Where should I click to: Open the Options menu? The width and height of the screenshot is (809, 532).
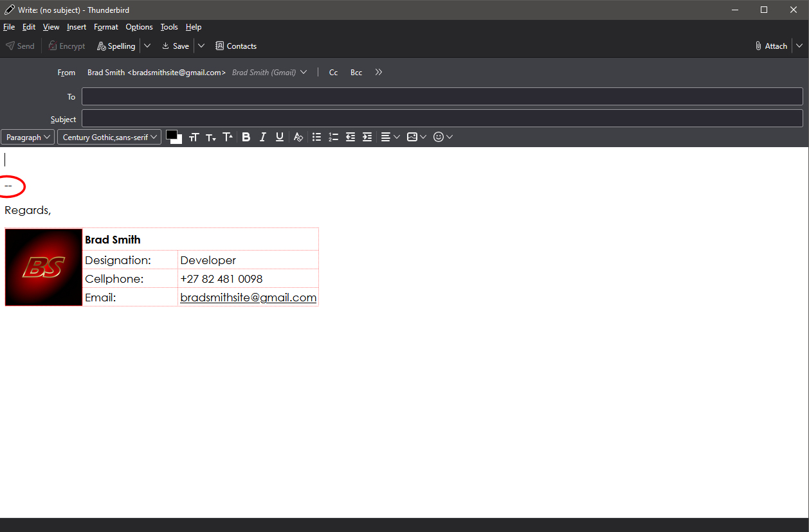point(139,27)
